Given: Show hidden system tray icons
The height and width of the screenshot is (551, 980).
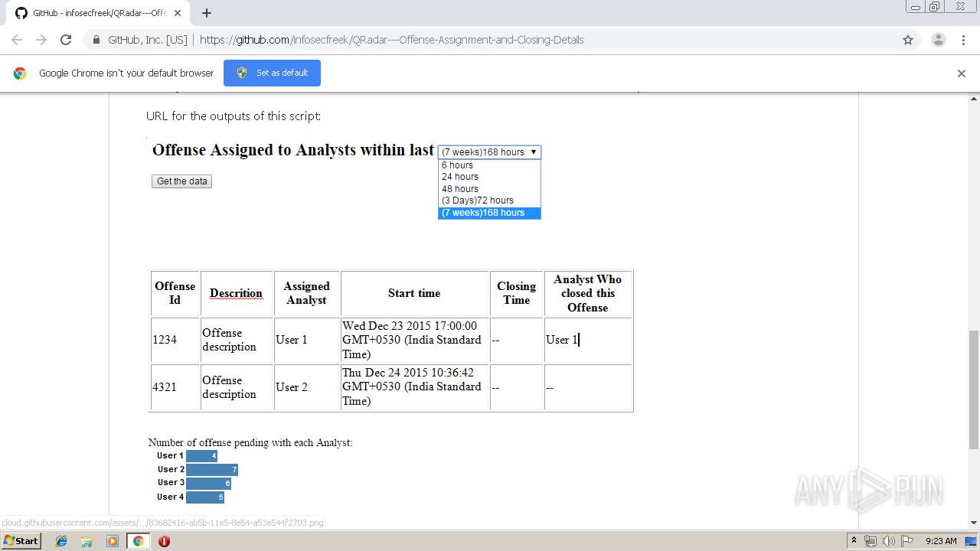Looking at the screenshot, I should [854, 541].
